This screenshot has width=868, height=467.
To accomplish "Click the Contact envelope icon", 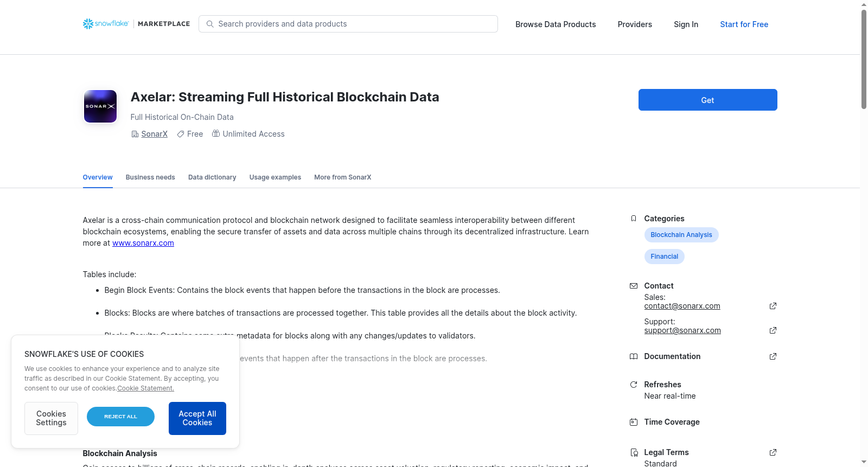I will pos(634,286).
